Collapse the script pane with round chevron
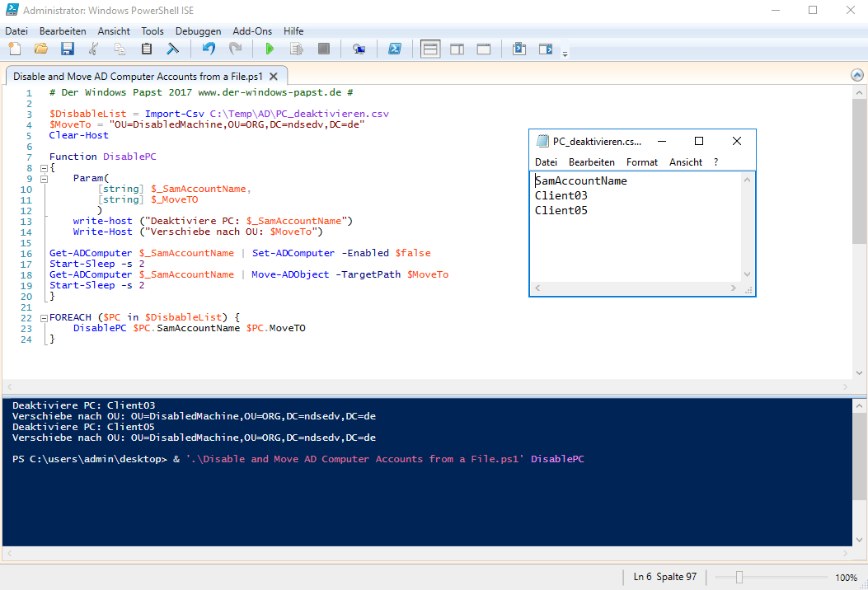This screenshot has height=590, width=868. click(857, 75)
